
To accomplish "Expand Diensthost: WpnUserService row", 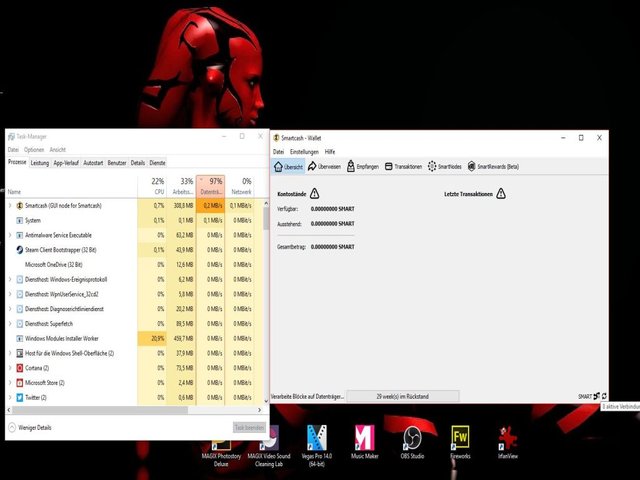I will click(x=10, y=294).
